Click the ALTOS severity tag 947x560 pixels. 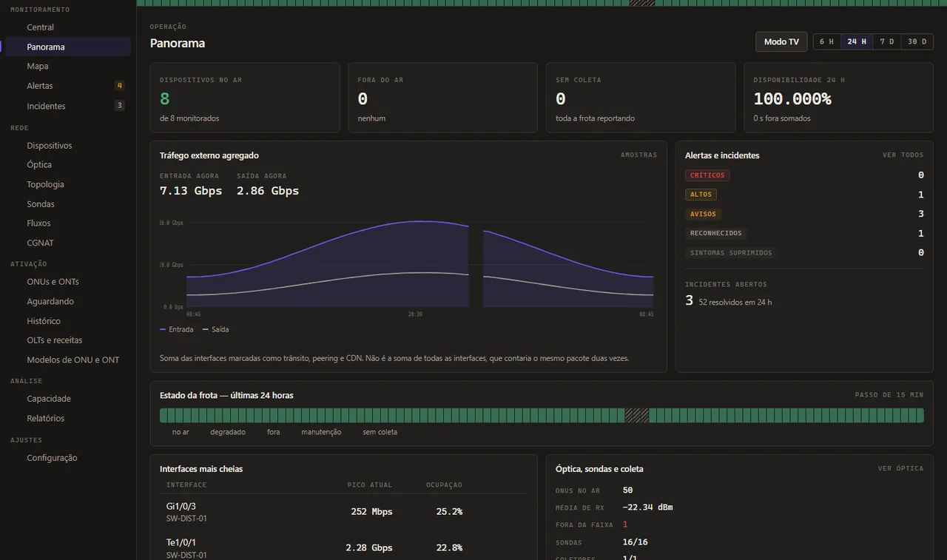[701, 195]
